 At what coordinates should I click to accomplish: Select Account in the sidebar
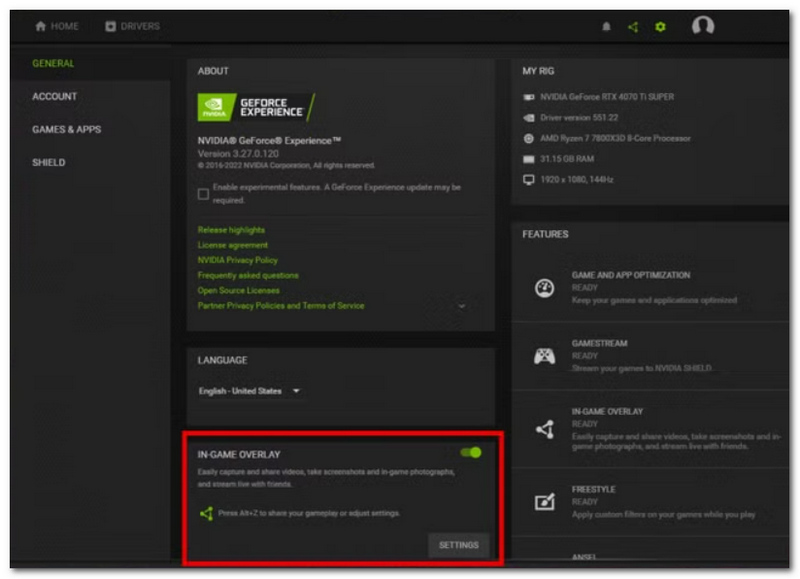point(55,96)
